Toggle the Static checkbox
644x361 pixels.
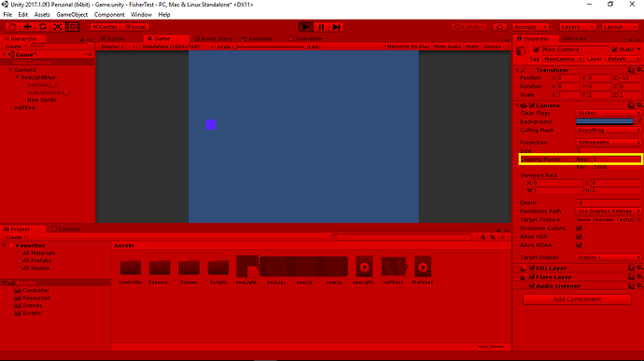click(x=614, y=49)
